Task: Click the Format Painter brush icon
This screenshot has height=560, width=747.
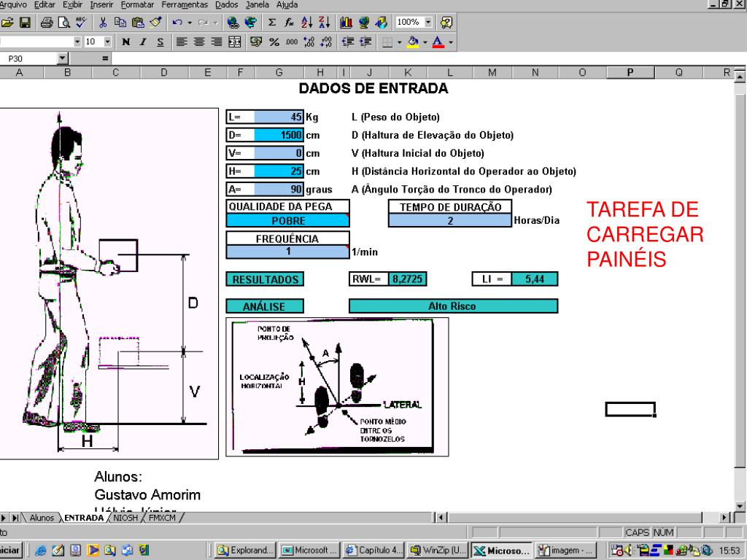Action: click(x=155, y=23)
